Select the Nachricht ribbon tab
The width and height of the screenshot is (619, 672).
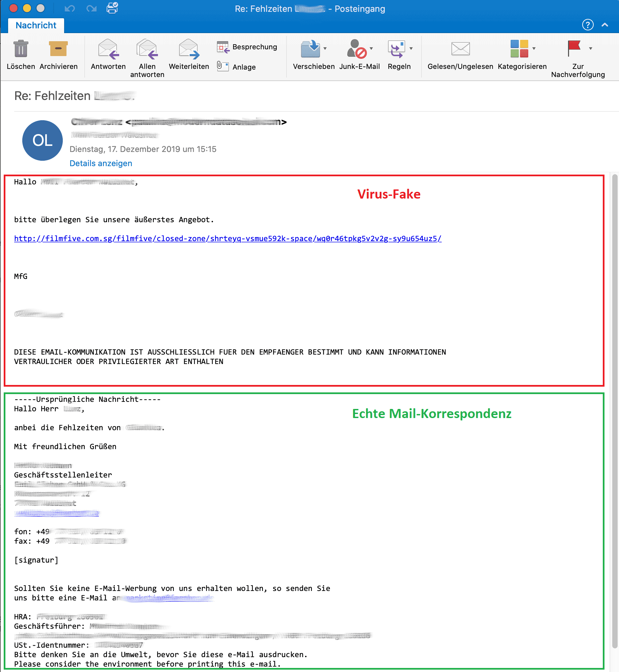(36, 25)
